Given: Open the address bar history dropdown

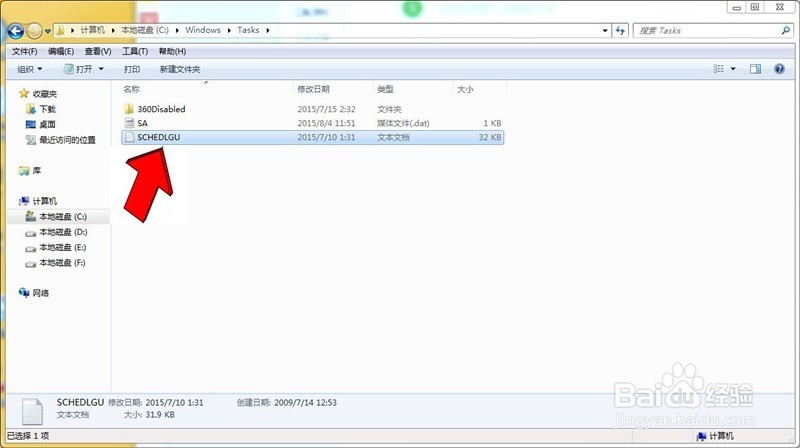Looking at the screenshot, I should point(605,31).
